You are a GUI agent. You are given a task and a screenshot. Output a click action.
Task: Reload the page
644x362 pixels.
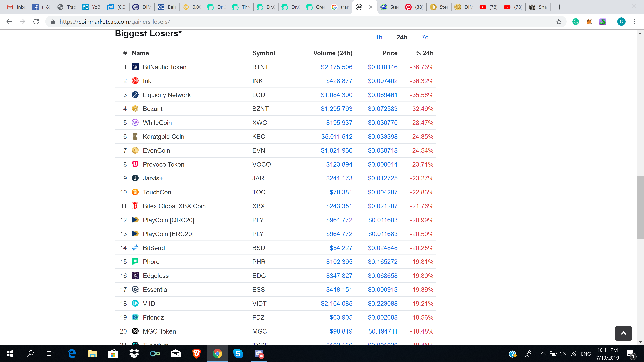coord(36,22)
